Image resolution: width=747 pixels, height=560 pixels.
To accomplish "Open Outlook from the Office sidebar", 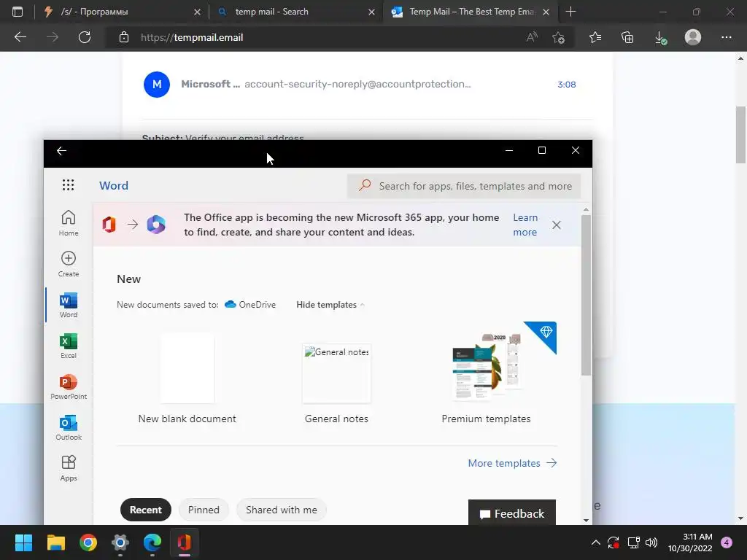I will tap(69, 427).
